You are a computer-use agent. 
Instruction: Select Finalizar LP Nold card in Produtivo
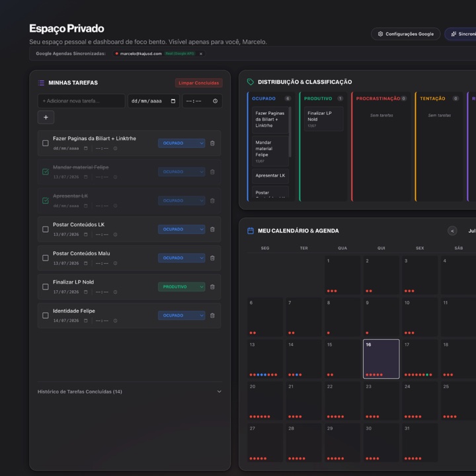[x=323, y=119]
